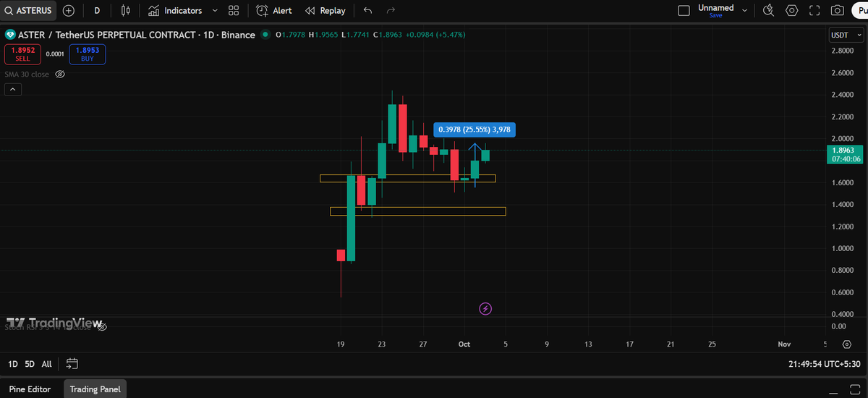Image resolution: width=868 pixels, height=398 pixels.
Task: Select the 5D date range
Action: [30, 364]
